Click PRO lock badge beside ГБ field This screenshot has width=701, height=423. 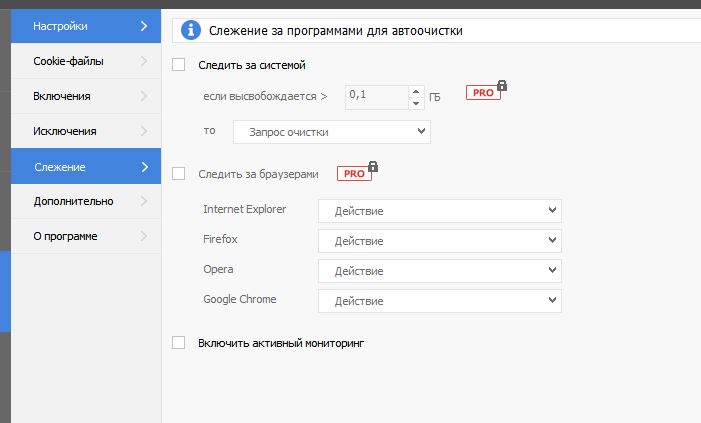point(485,92)
